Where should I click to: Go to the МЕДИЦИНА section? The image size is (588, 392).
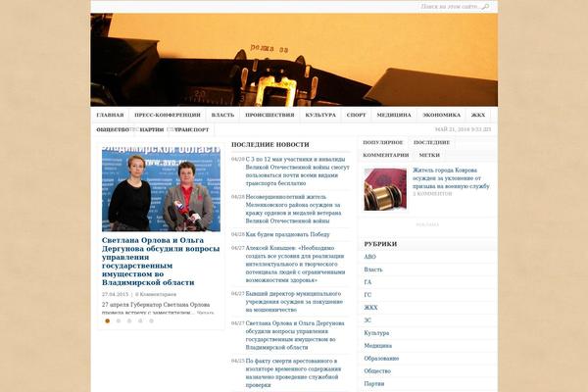point(394,115)
